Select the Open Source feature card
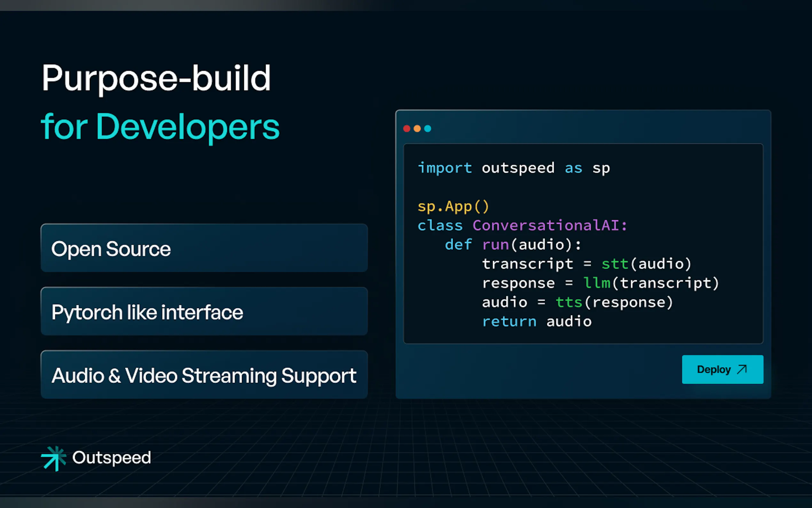812x508 pixels. click(x=204, y=248)
